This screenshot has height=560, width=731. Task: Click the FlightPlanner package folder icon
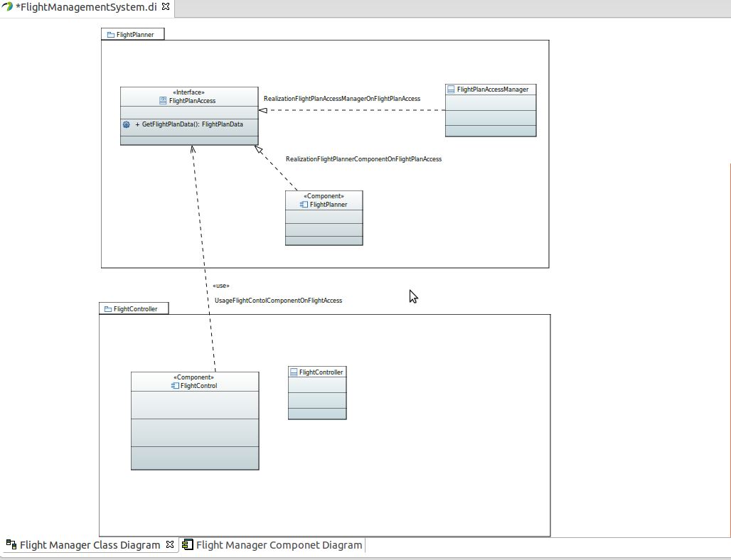110,35
